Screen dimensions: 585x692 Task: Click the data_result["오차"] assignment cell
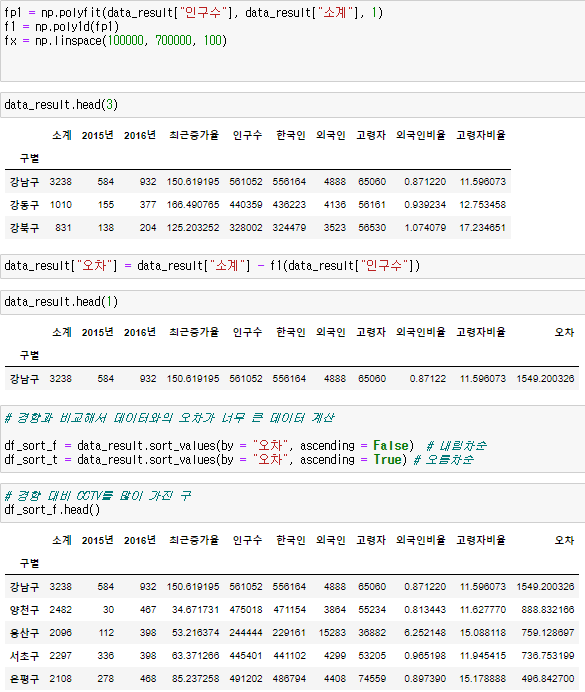[x=292, y=266]
